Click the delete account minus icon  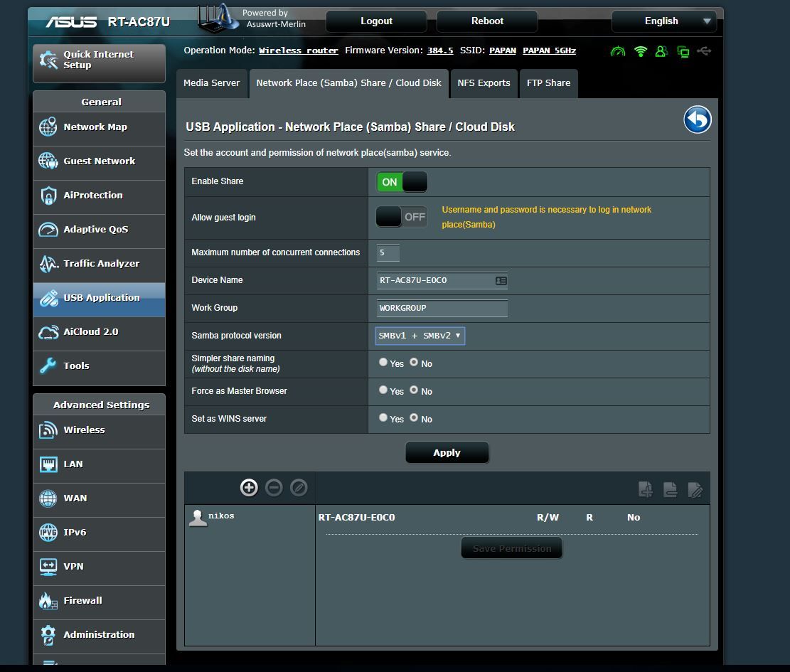point(274,487)
